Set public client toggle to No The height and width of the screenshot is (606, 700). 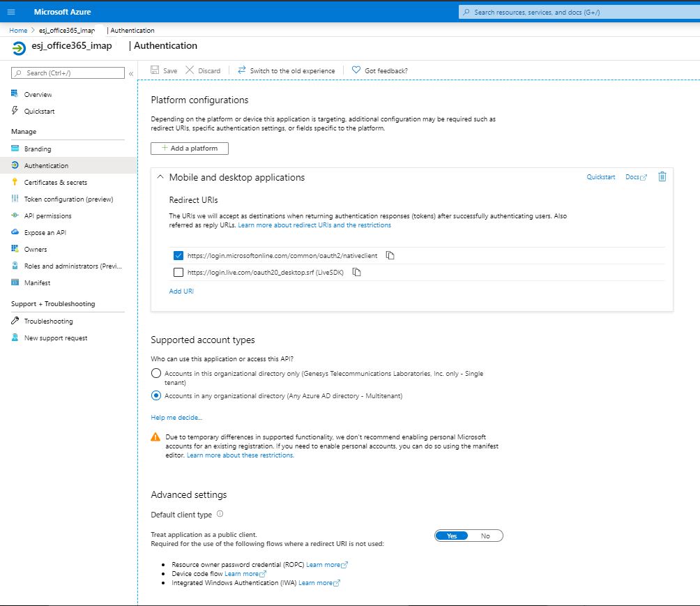(485, 536)
